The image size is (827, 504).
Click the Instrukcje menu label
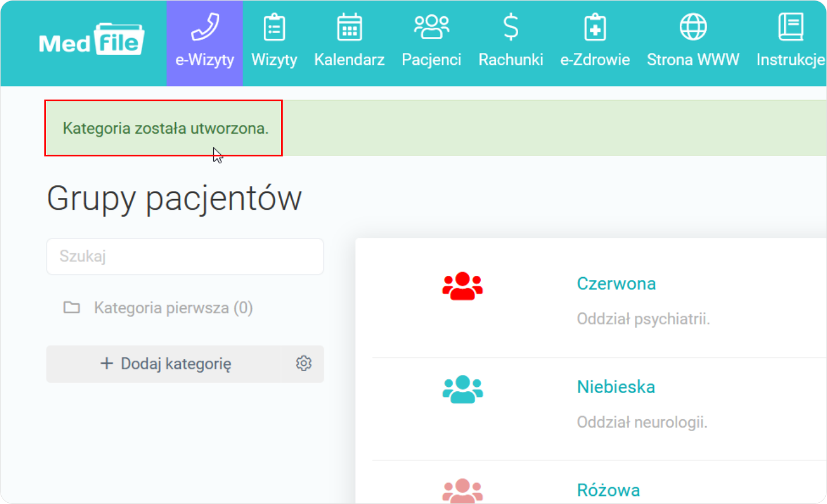(x=791, y=60)
